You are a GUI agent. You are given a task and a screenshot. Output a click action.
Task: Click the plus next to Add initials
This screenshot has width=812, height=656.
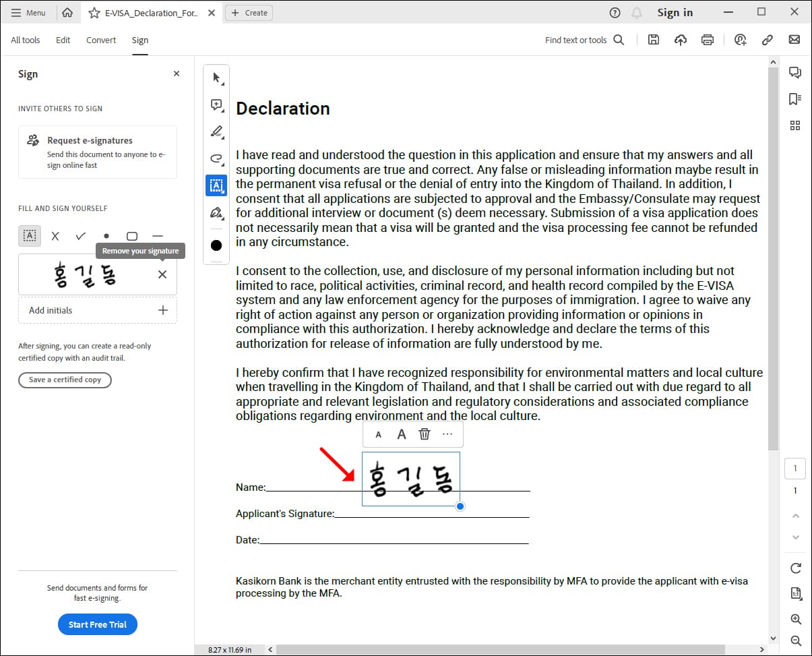coord(162,310)
